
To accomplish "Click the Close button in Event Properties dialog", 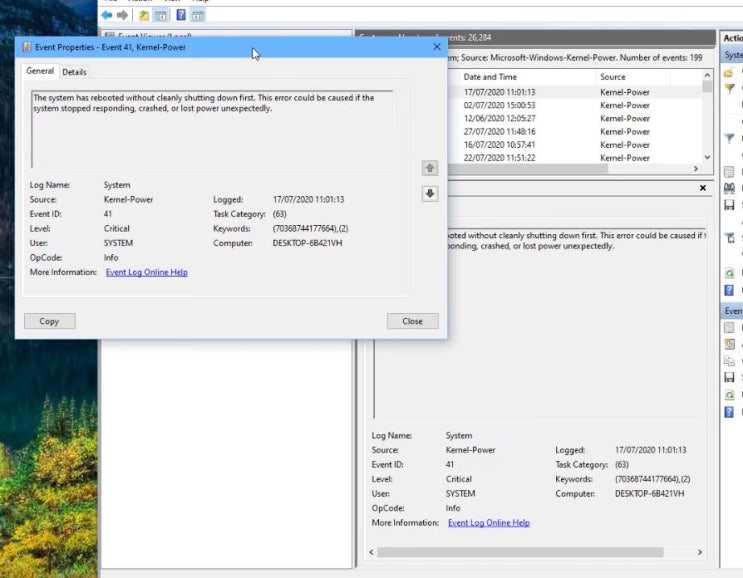I will [412, 321].
